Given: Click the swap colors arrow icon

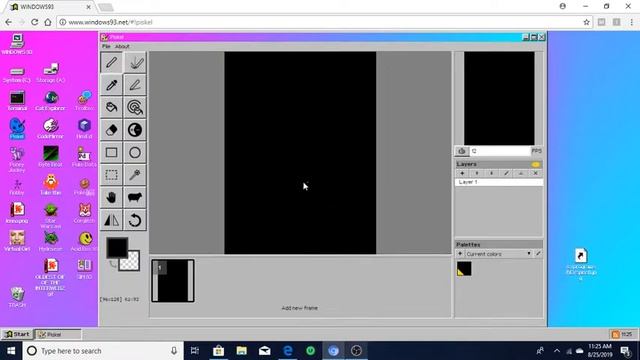Looking at the screenshot, I should (x=113, y=264).
